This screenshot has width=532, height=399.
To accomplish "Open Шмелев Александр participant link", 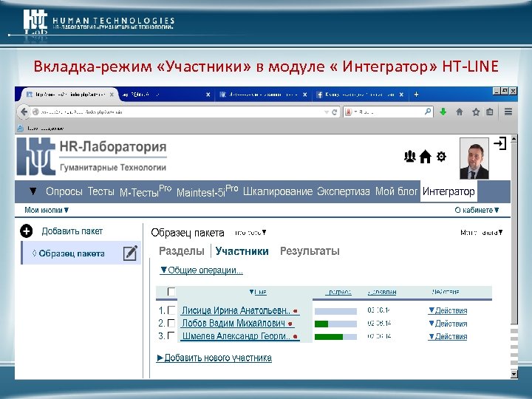I will point(236,336).
